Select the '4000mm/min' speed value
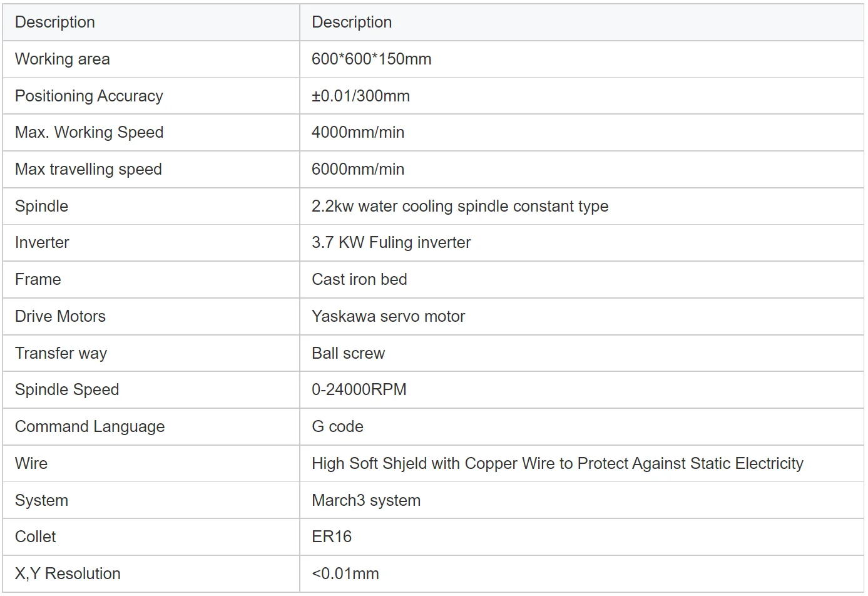Screen dimensions: 868x596 [x=358, y=133]
